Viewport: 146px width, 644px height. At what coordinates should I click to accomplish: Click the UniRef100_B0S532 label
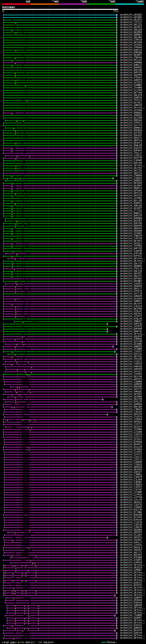point(131,585)
